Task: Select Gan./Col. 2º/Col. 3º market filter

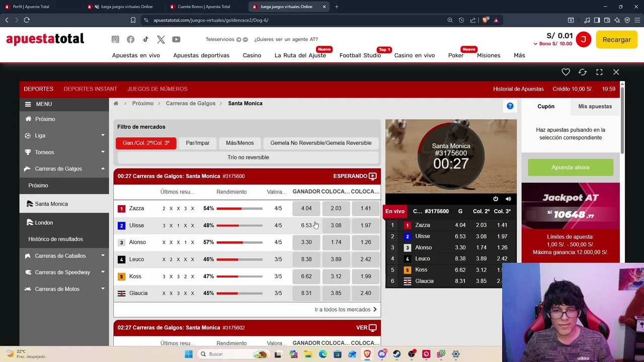Action: click(x=146, y=143)
